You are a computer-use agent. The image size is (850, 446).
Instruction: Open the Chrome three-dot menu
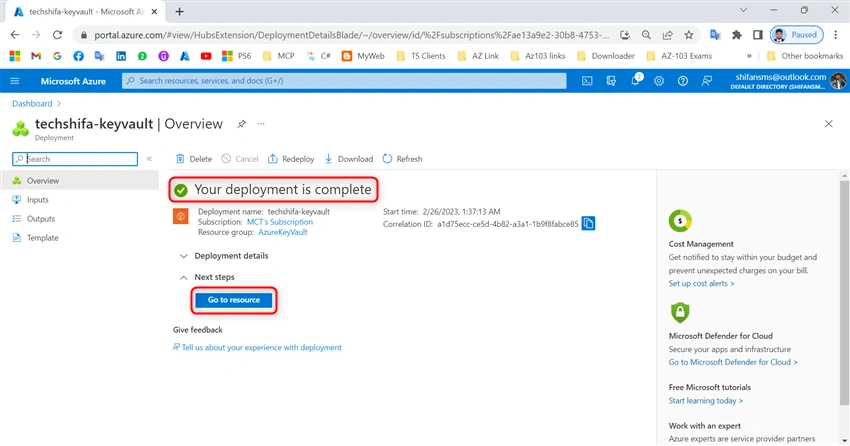tap(835, 35)
